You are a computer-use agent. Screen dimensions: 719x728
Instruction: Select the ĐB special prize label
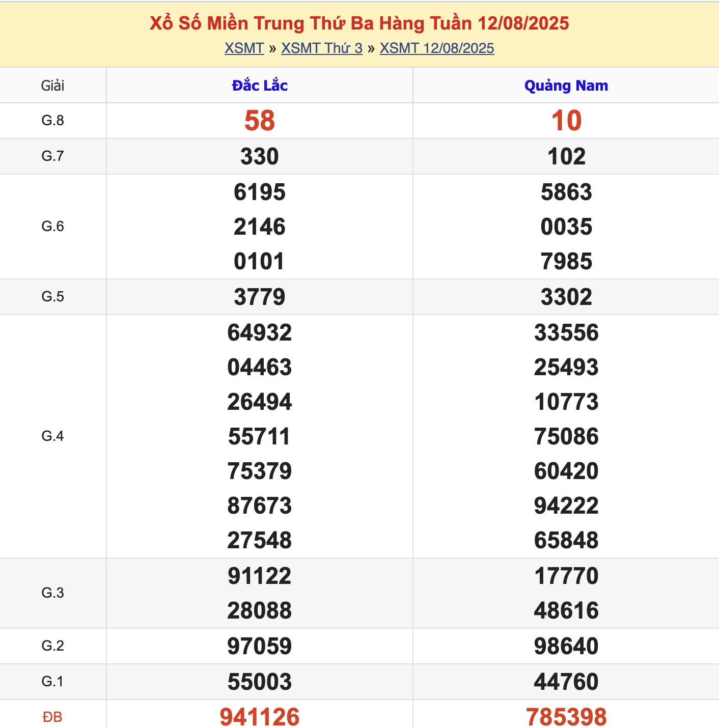point(53,717)
